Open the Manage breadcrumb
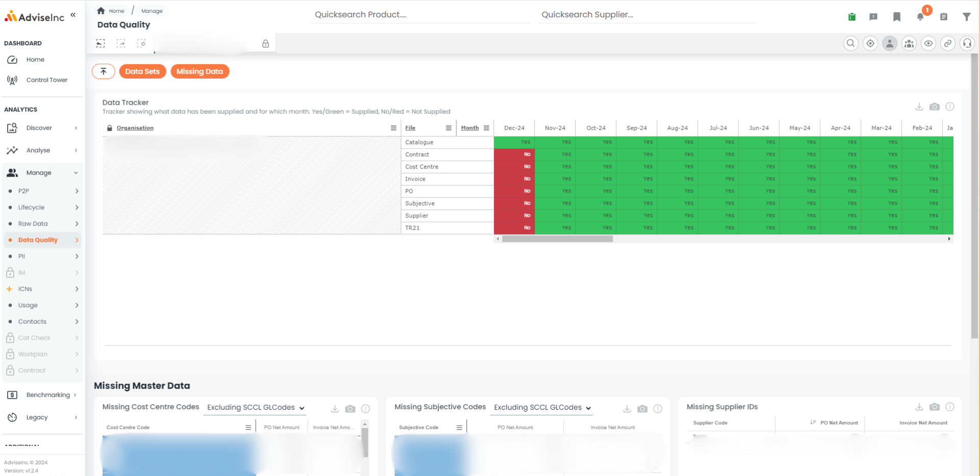The width and height of the screenshot is (980, 476). tap(152, 11)
